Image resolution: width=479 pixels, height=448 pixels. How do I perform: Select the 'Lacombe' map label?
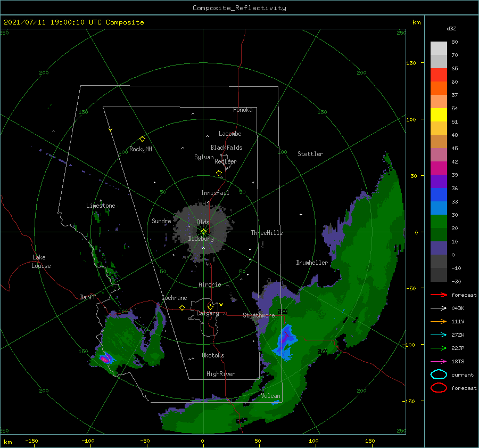tap(230, 134)
